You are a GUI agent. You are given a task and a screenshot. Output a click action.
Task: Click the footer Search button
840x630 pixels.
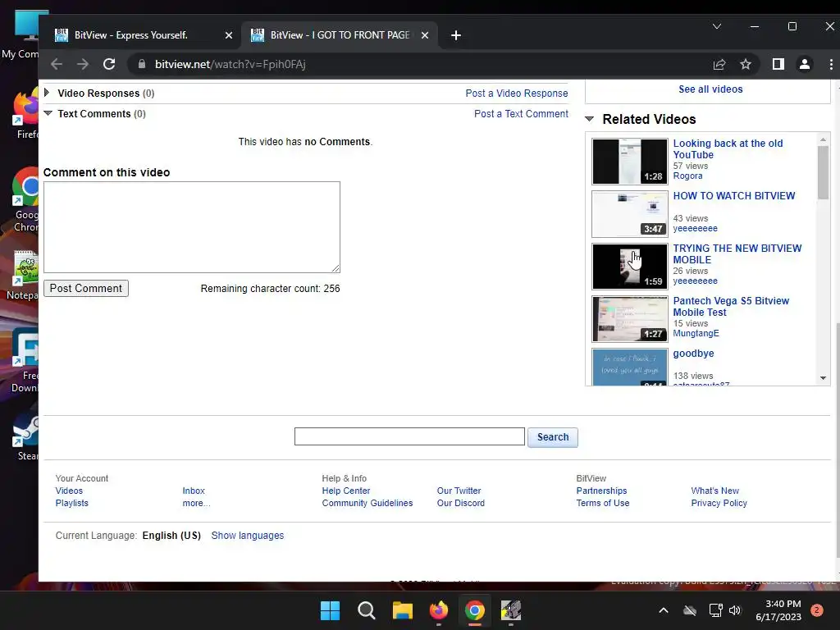(x=553, y=437)
